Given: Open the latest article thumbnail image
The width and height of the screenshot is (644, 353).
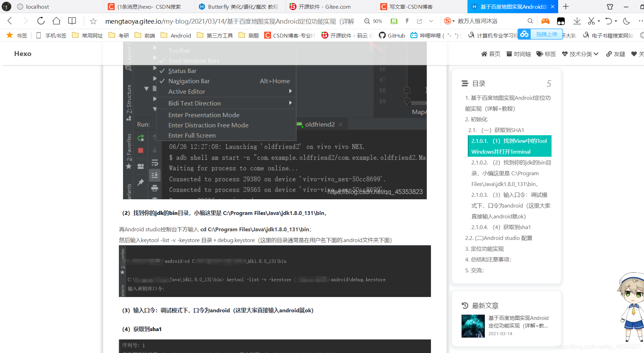Looking at the screenshot, I should (473, 326).
